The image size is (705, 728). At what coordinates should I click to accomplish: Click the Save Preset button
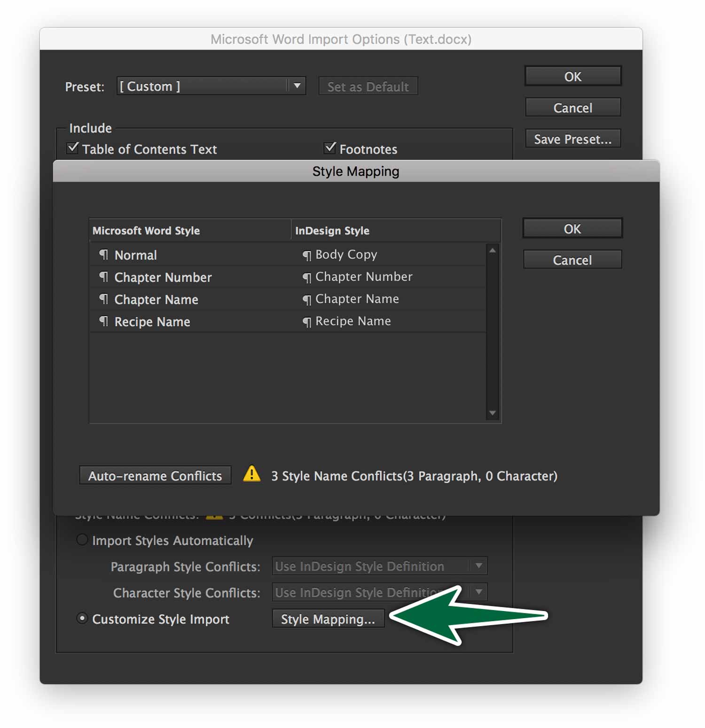[x=573, y=139]
